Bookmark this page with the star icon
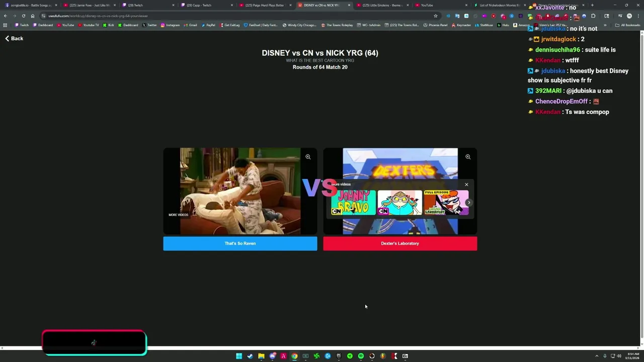The width and height of the screenshot is (644, 362). (436, 16)
